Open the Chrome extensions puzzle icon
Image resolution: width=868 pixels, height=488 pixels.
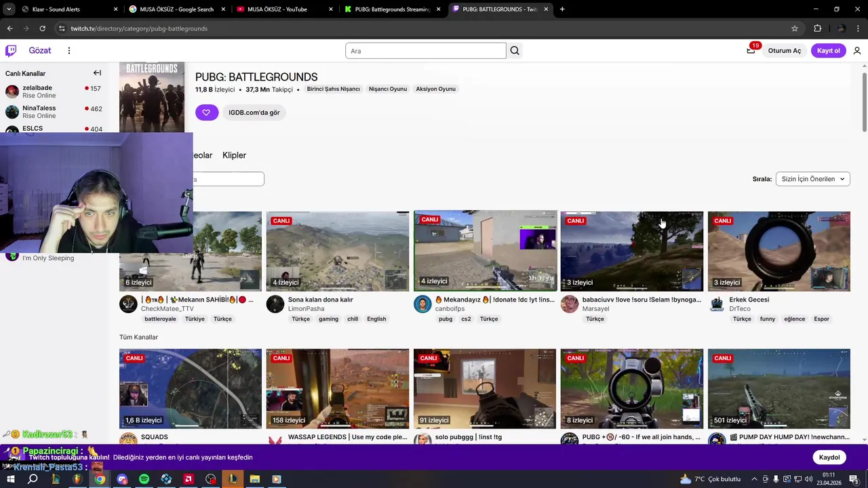[x=818, y=28]
